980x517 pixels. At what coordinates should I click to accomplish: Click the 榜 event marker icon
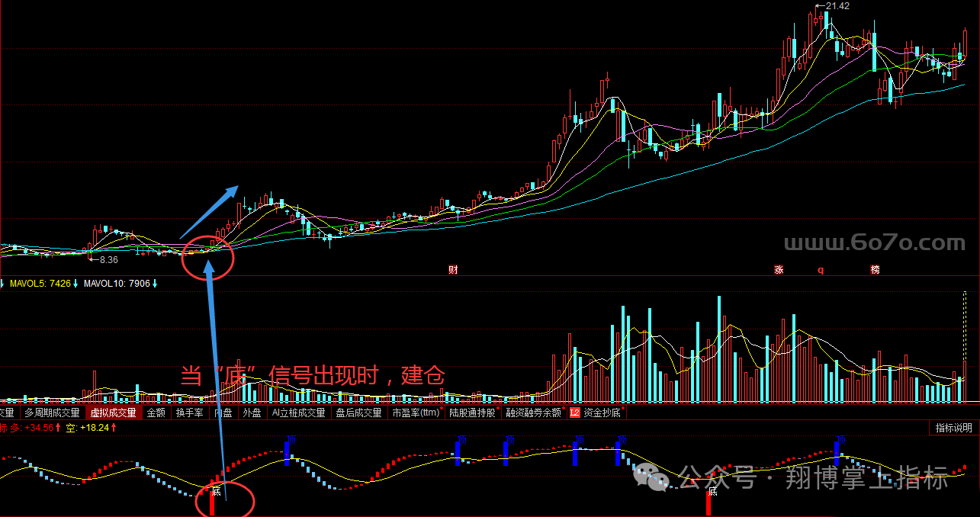tap(875, 270)
